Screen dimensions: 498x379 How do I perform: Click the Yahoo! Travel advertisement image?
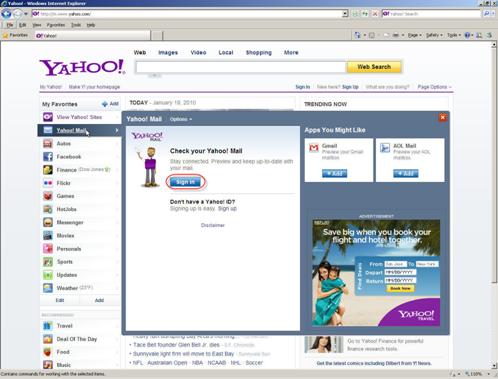(376, 273)
